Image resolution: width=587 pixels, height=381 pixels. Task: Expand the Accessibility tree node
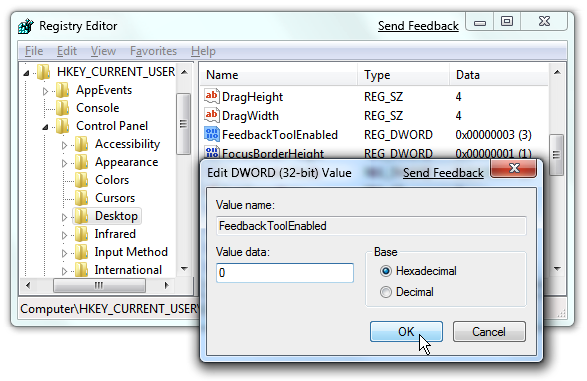coord(64,145)
